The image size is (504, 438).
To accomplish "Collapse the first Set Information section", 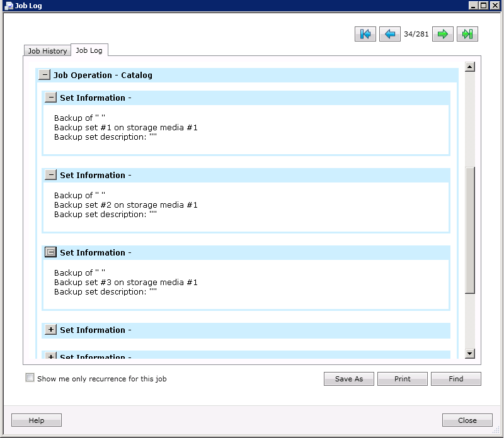I will [x=50, y=98].
